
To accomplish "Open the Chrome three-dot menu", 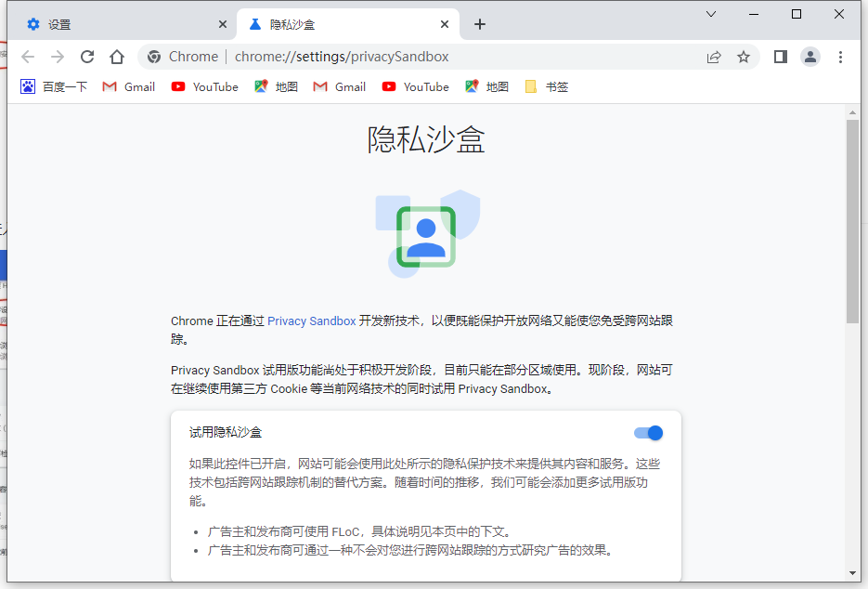I will pyautogui.click(x=840, y=57).
